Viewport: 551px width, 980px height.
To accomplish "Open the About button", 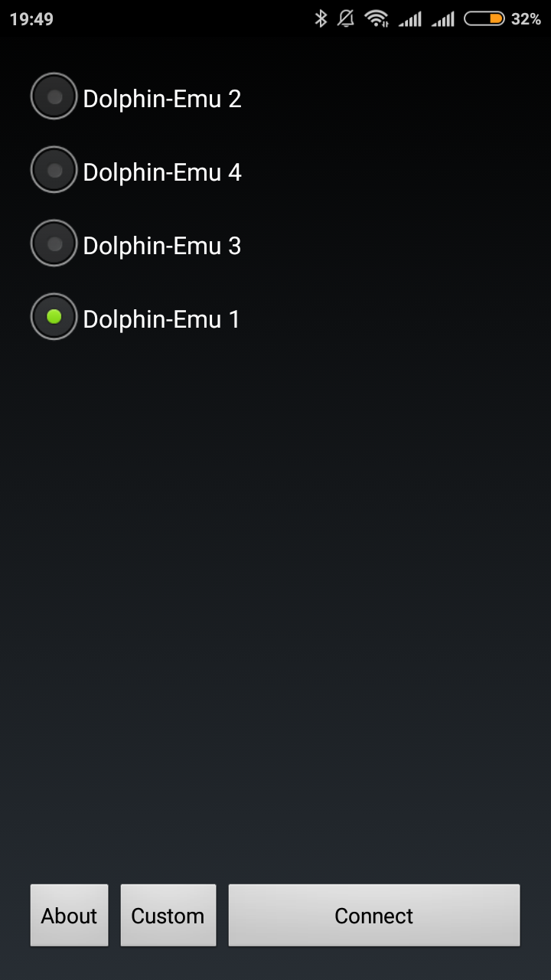I will click(69, 916).
